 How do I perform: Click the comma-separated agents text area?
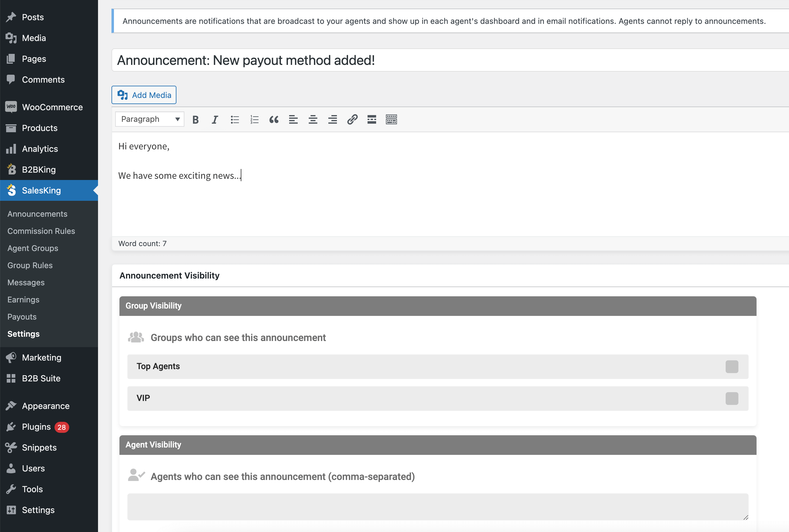pos(437,507)
